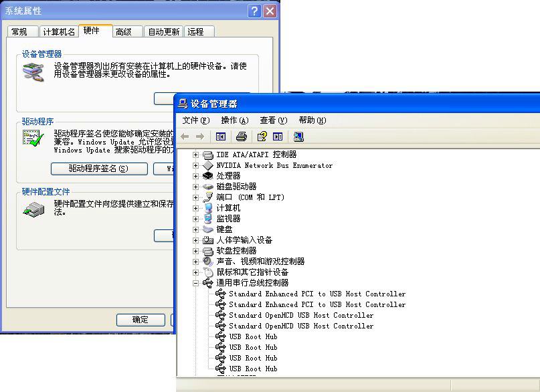The width and height of the screenshot is (540, 392).
Task: Click the help button in 系统属性 title bar
Action: click(x=254, y=11)
